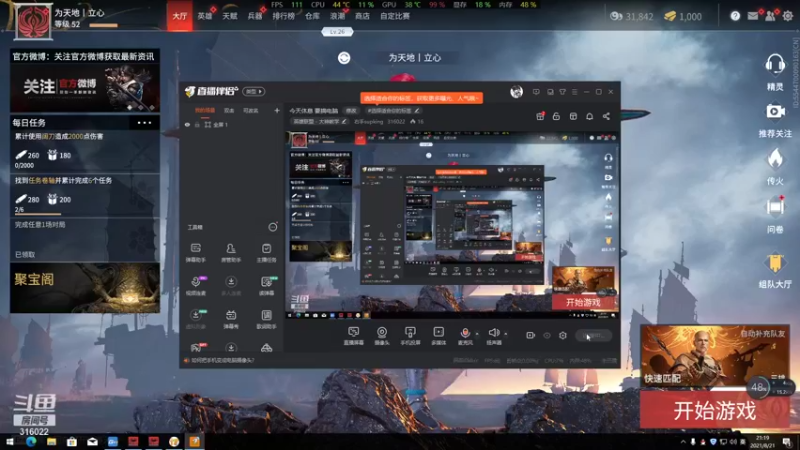The width and height of the screenshot is (800, 450).
Task: Click the record video icon in companion
Action: coord(531,335)
